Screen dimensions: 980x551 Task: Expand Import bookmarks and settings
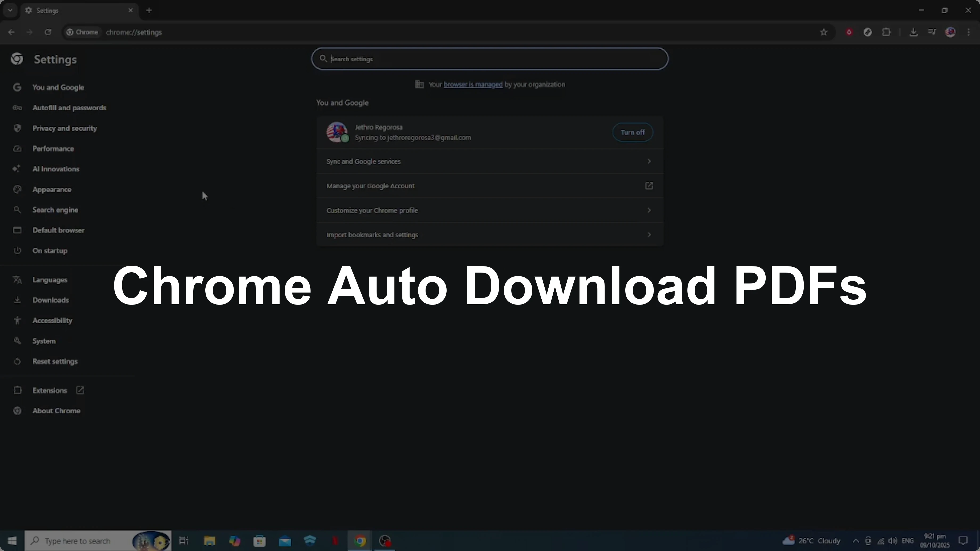[x=489, y=235]
